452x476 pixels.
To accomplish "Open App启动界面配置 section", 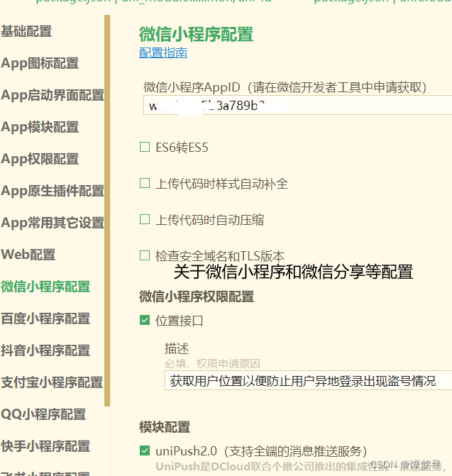I will [53, 95].
